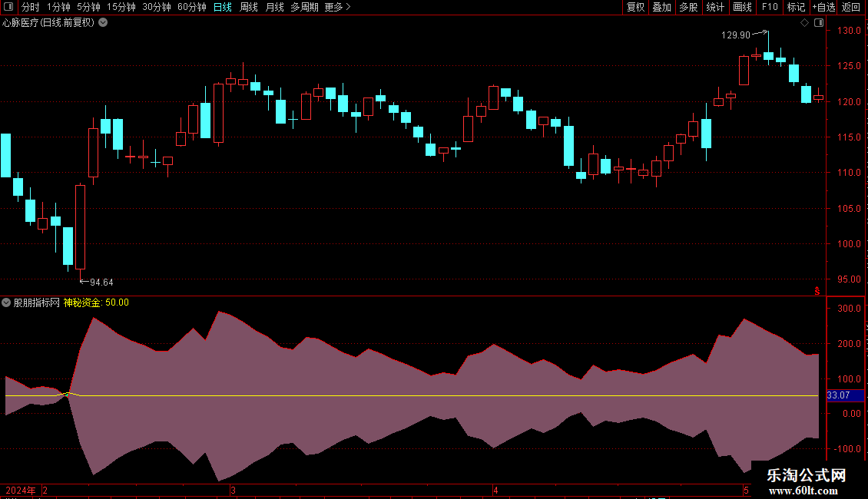Screen dimensions: 868x499
Task: Add stock via +自选 button
Action: (823, 7)
